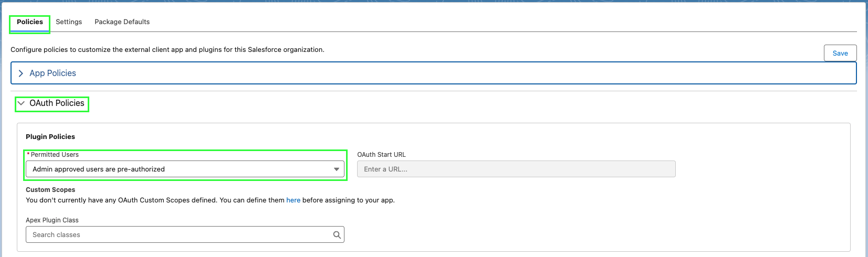This screenshot has height=257, width=868.
Task: Click the Search classes input box
Action: pos(185,234)
